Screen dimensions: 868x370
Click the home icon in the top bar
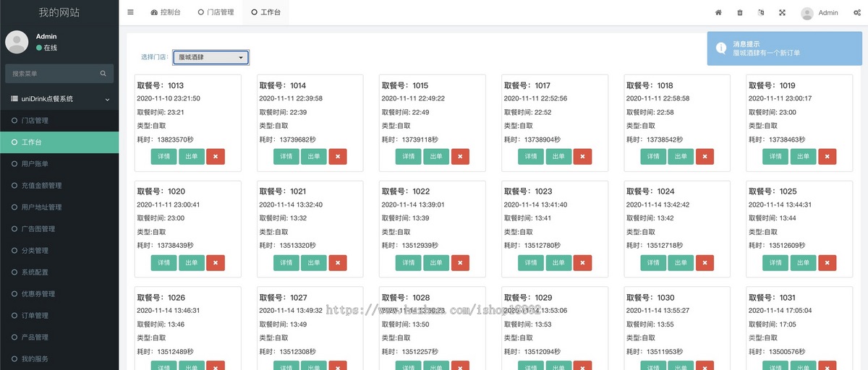click(718, 12)
